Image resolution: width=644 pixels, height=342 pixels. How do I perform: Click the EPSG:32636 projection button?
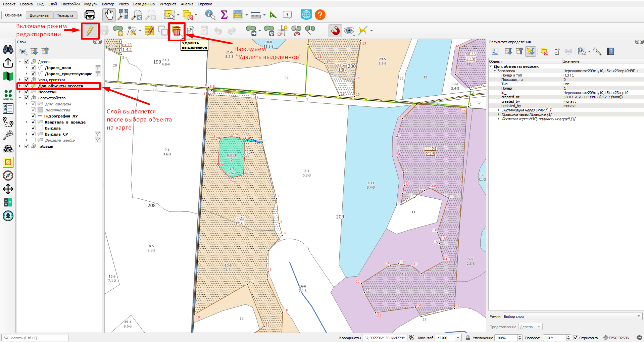[x=616, y=338]
